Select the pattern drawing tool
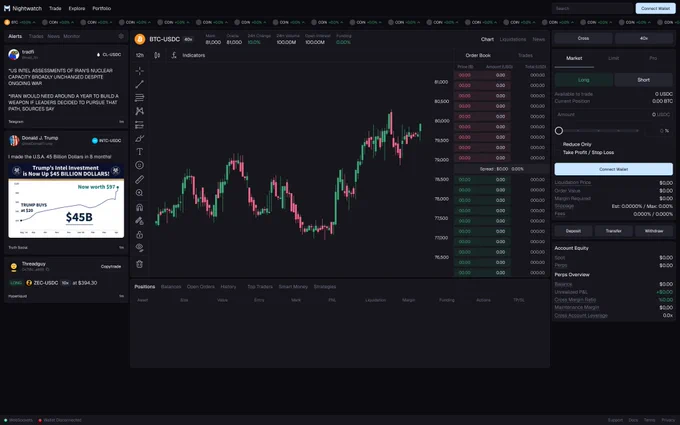 click(139, 111)
